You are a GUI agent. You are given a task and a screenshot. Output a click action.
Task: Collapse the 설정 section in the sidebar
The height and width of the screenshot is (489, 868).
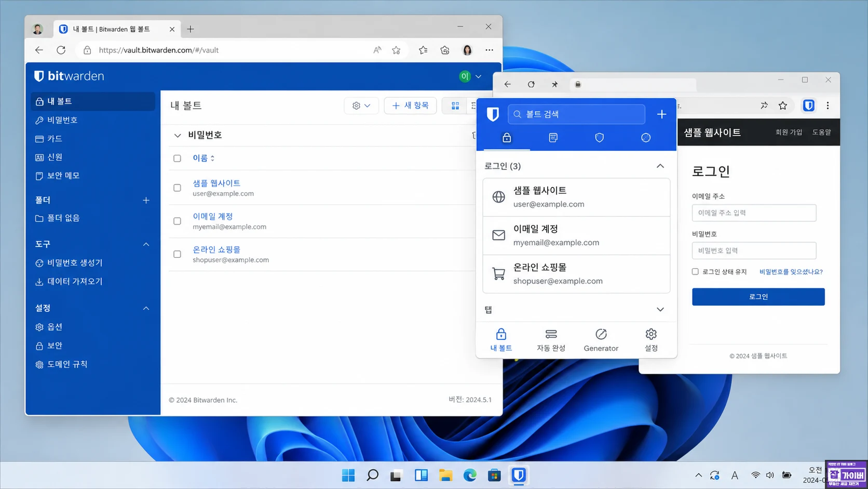point(146,308)
